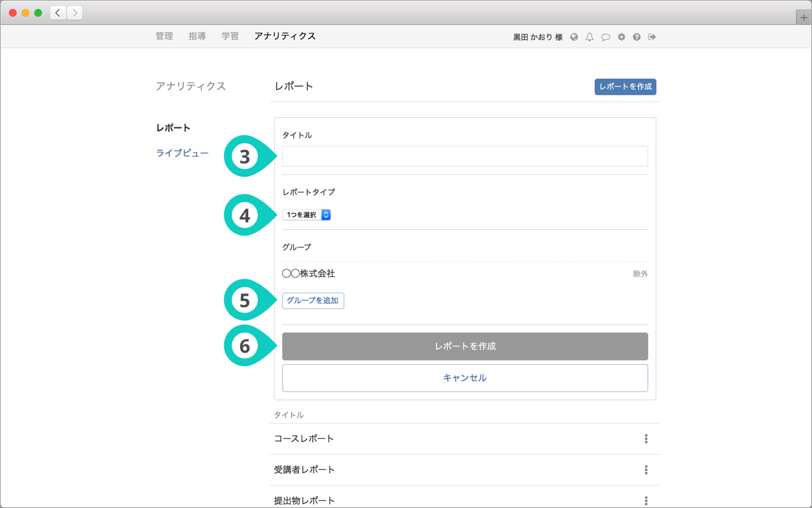Switch to the 管理 tab

coord(164,36)
